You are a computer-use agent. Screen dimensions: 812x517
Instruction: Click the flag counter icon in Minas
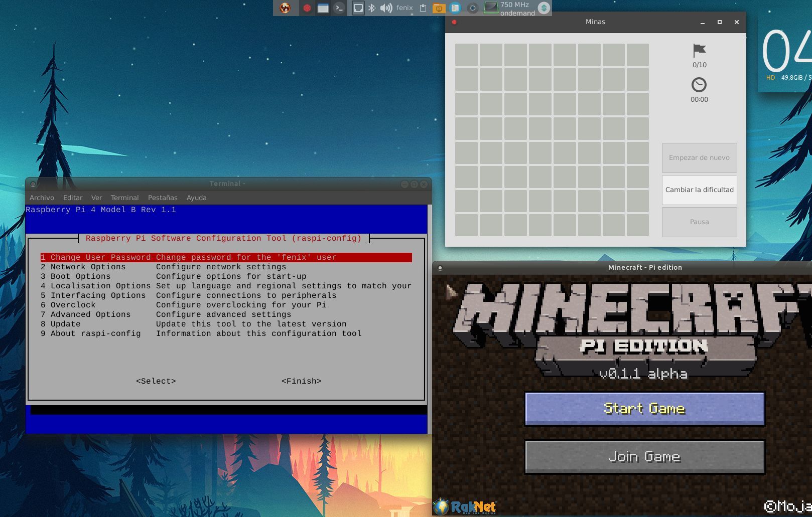(x=699, y=51)
